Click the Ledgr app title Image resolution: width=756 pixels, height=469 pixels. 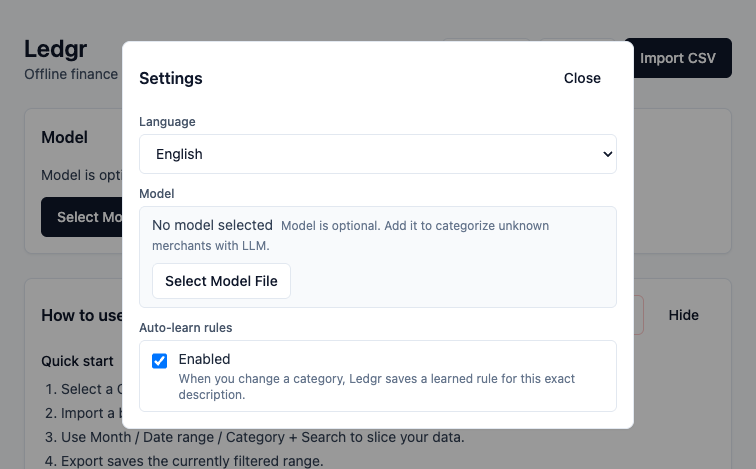(x=55, y=49)
